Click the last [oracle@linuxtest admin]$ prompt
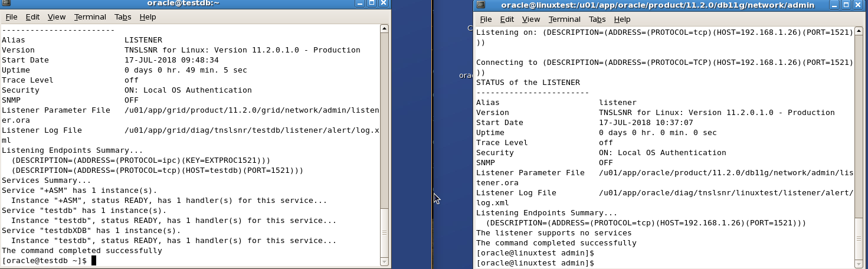This screenshot has height=269, width=868. click(x=535, y=263)
